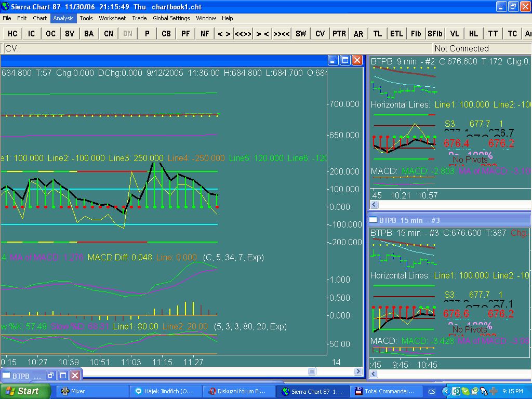Click right arrow on main chart scrollbar
Screen dimensions: 532x399
(357, 371)
